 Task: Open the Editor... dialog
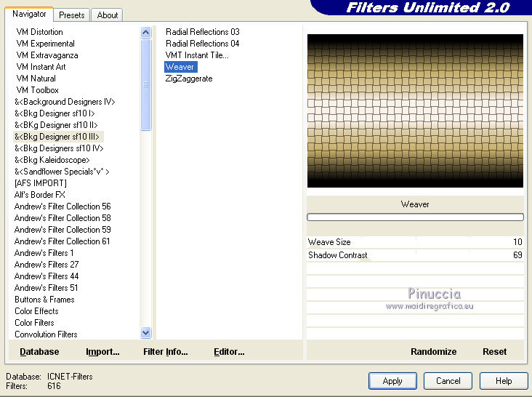click(229, 351)
